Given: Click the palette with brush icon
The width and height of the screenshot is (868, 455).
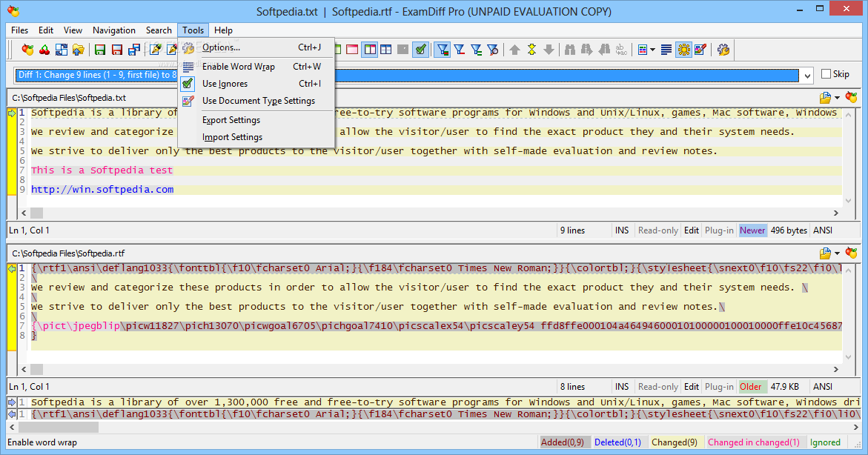Looking at the screenshot, I should click(700, 50).
